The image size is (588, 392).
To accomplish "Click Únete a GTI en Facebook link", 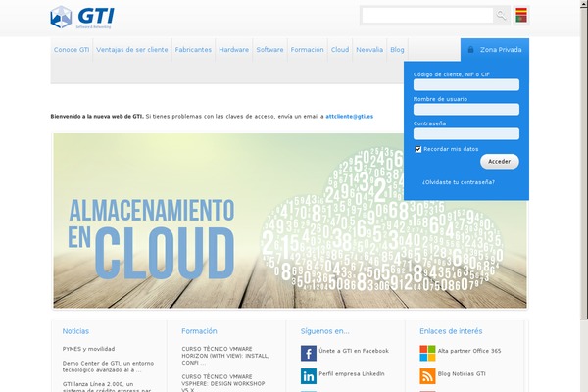I will pyautogui.click(x=354, y=351).
